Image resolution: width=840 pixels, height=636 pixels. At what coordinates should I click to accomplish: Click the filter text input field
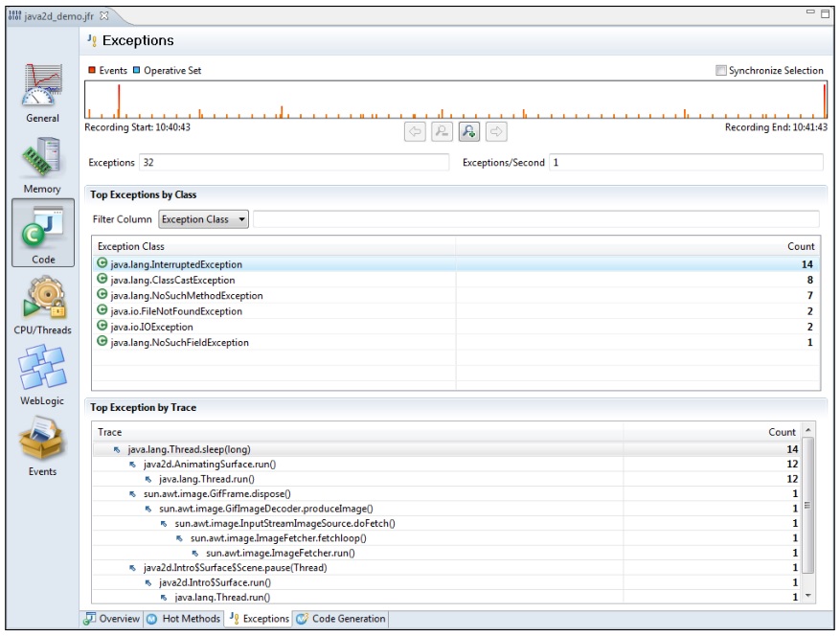[535, 219]
